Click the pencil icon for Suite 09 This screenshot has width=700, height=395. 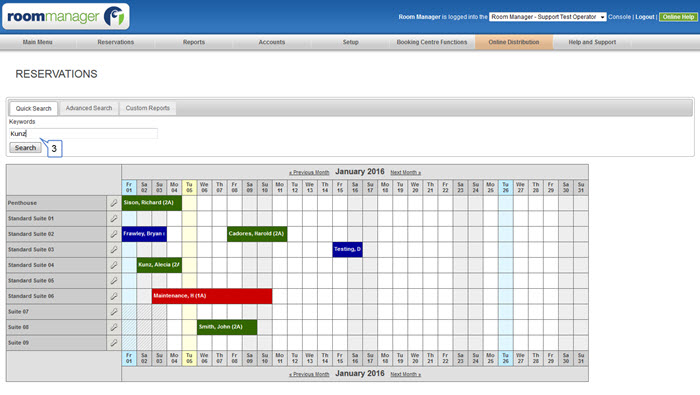[x=114, y=343]
